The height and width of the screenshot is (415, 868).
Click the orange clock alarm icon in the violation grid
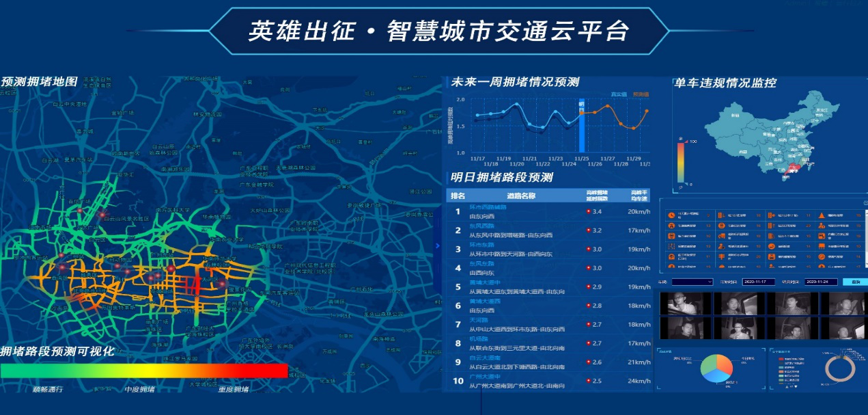(671, 215)
